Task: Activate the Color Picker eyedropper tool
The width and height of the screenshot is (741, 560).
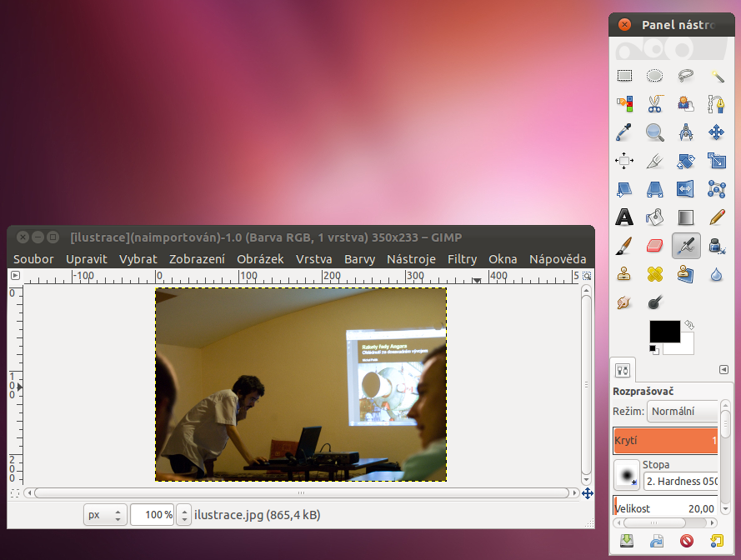Action: [x=624, y=132]
